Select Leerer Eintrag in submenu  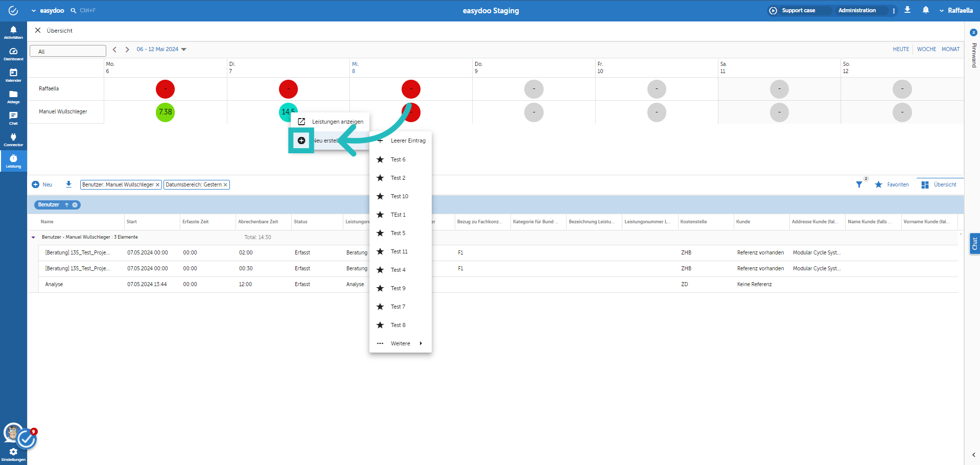[401, 141]
